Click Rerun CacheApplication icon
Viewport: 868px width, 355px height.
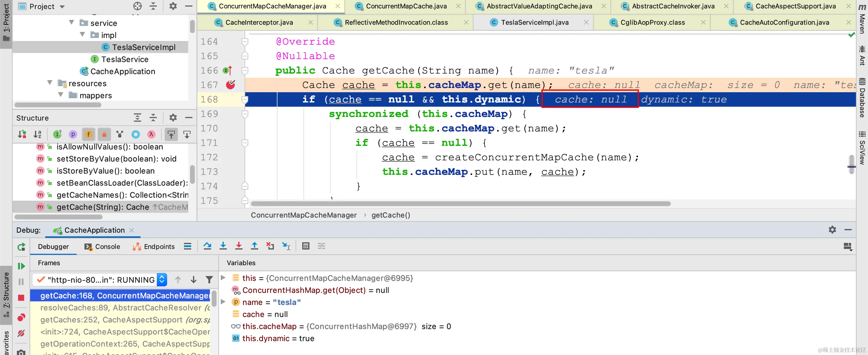pos(21,247)
